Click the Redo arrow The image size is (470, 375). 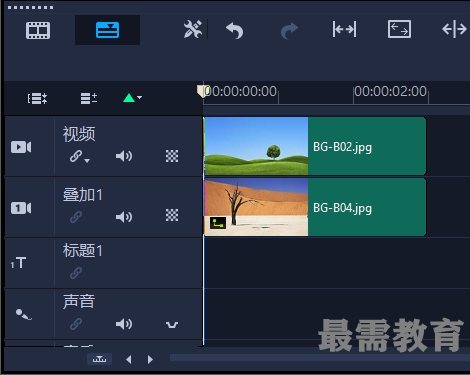click(x=289, y=31)
